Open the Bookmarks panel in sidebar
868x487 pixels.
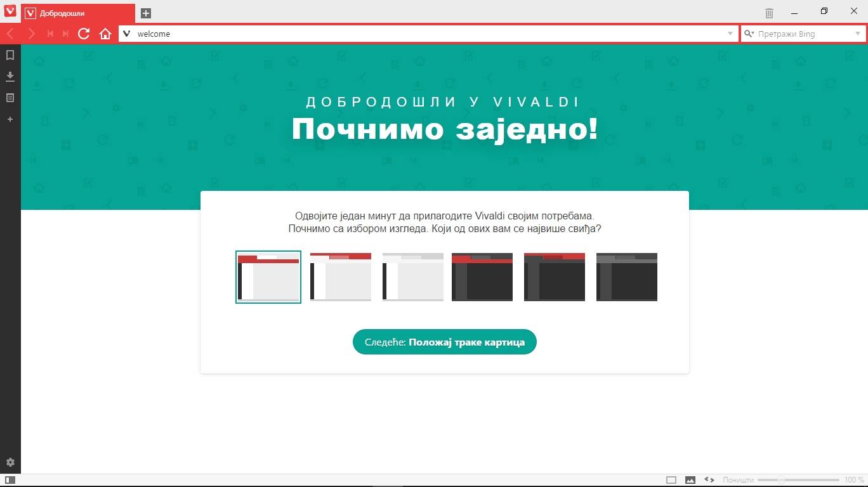point(10,55)
